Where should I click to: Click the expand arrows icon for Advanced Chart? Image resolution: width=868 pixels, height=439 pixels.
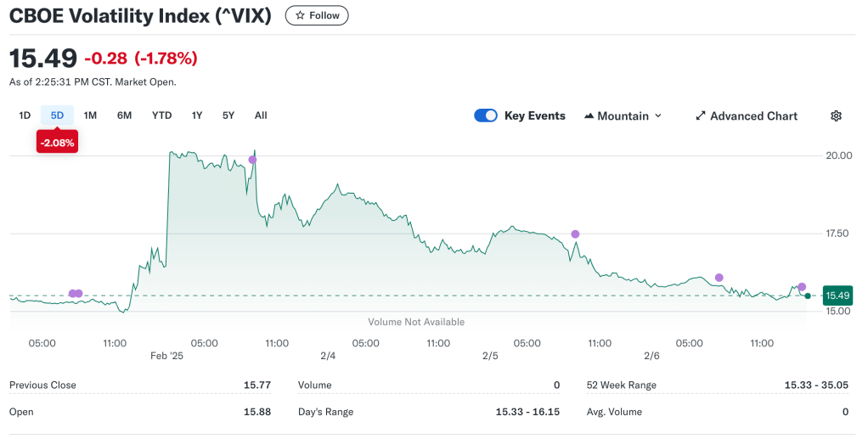701,115
